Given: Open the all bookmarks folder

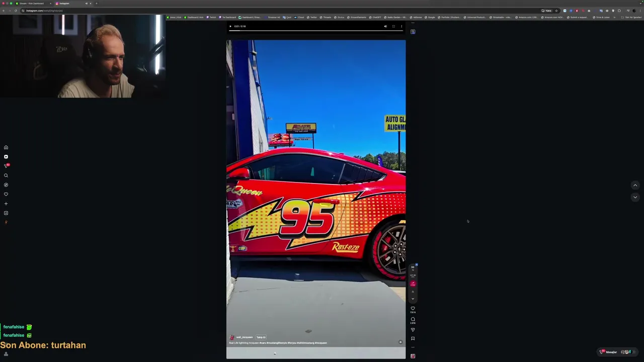Looking at the screenshot, I should [632, 17].
